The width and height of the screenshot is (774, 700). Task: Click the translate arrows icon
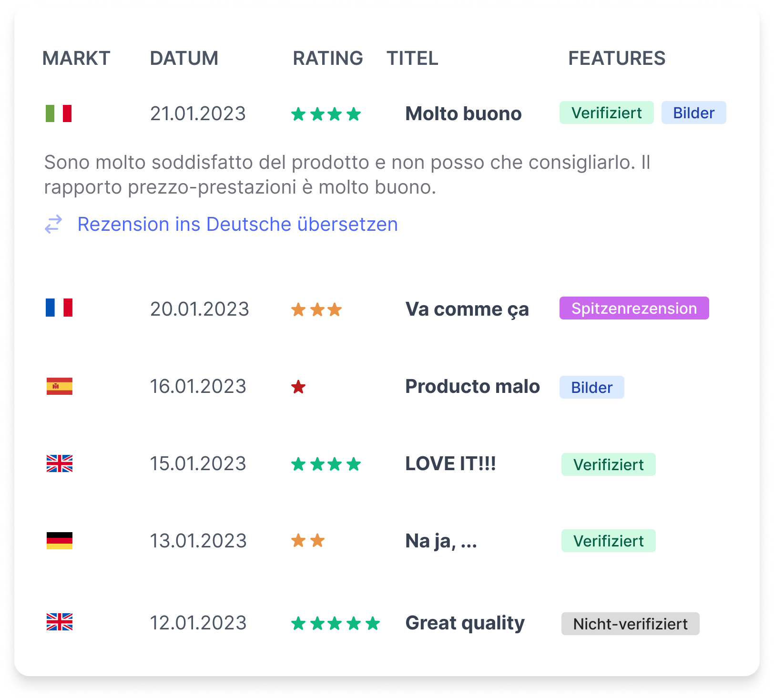pos(53,224)
